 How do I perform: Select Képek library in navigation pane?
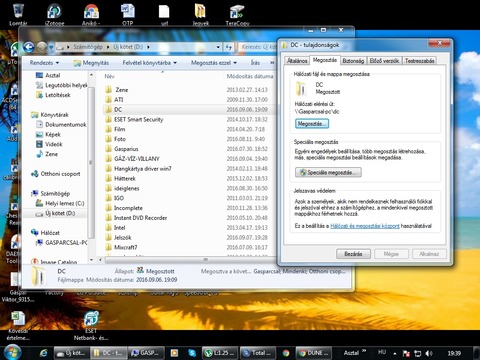coord(53,135)
